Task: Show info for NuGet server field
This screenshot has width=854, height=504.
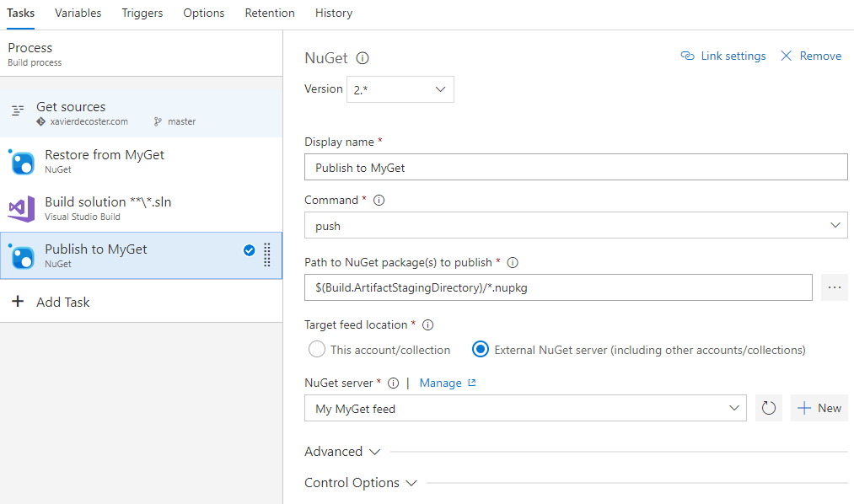Action: 393,383
